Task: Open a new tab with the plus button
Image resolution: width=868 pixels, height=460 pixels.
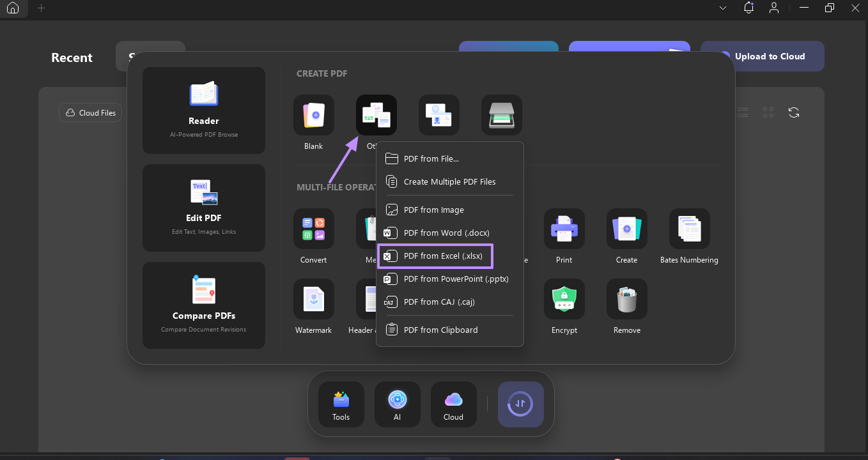Action: pyautogui.click(x=41, y=9)
